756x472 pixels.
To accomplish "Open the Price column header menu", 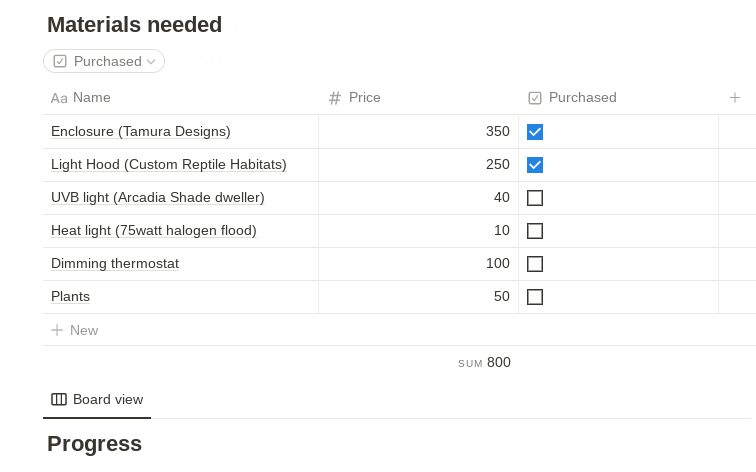I will click(365, 98).
